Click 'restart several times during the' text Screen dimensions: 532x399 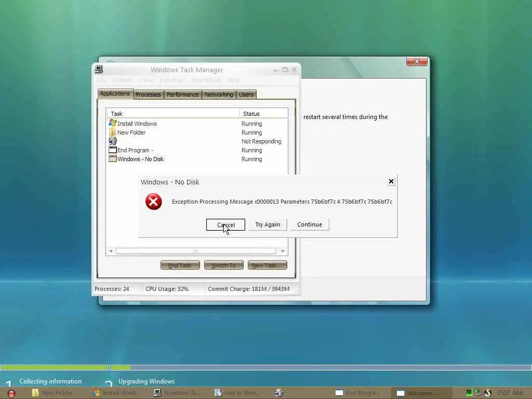pyautogui.click(x=345, y=117)
